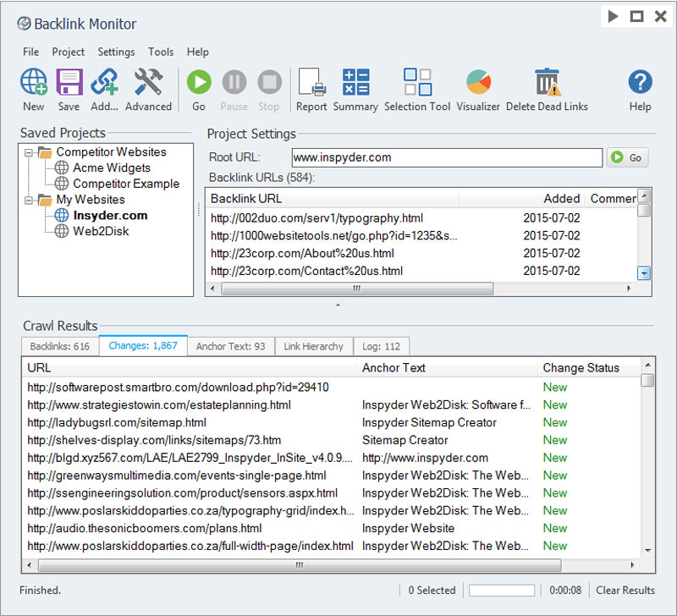Select the softwarepost.smartbro.com download.php result row
Screen dimensions: 677x616
pos(332,388)
